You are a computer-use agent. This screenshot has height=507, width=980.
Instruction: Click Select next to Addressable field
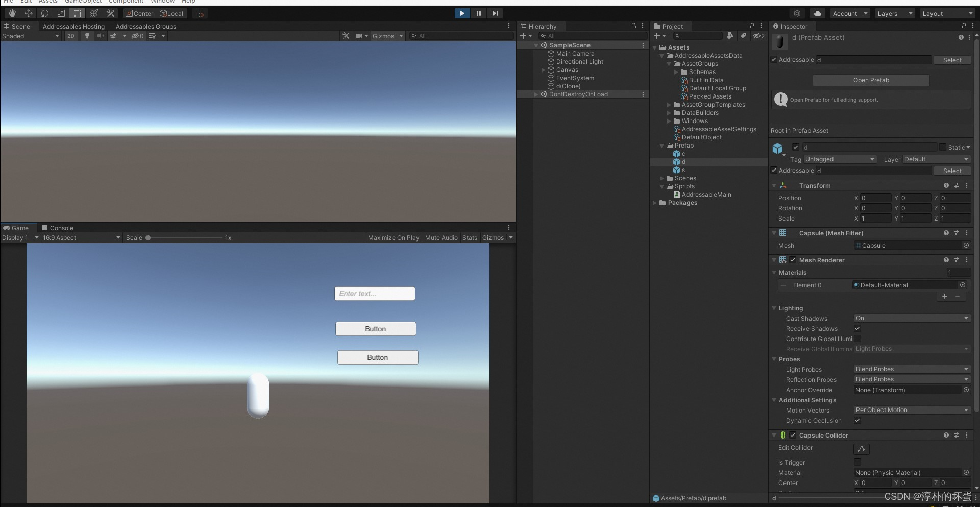pos(951,60)
